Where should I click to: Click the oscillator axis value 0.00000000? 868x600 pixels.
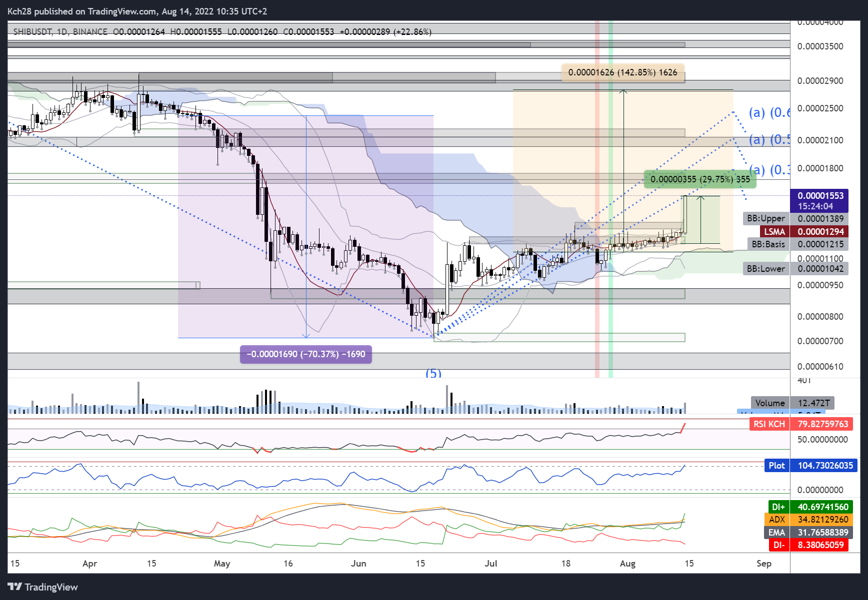820,490
